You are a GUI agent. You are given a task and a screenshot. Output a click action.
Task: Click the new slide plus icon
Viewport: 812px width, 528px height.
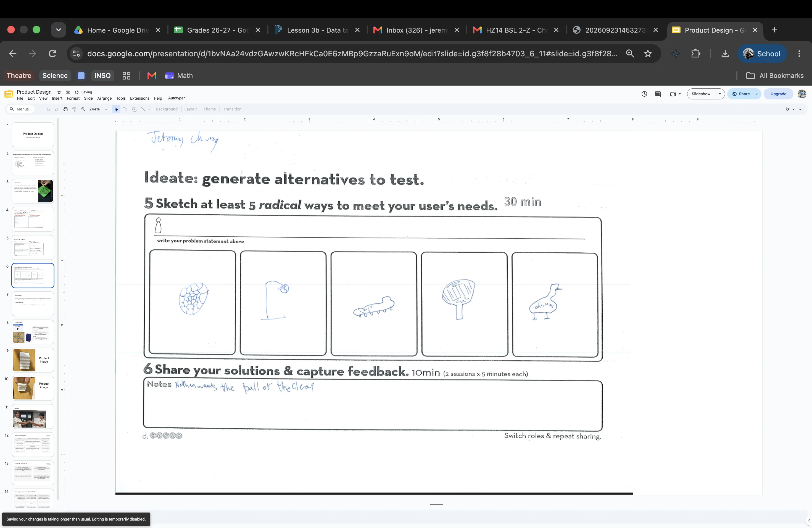coord(39,109)
